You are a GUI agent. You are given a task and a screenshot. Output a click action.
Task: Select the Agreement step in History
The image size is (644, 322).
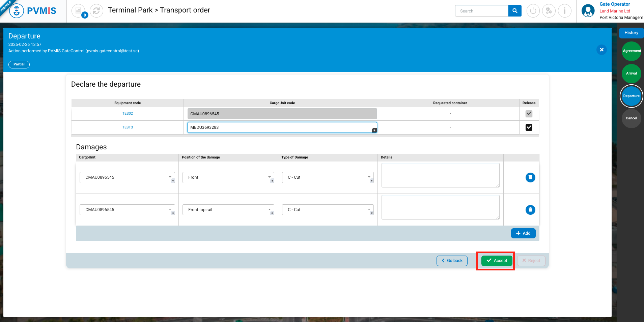pyautogui.click(x=631, y=51)
